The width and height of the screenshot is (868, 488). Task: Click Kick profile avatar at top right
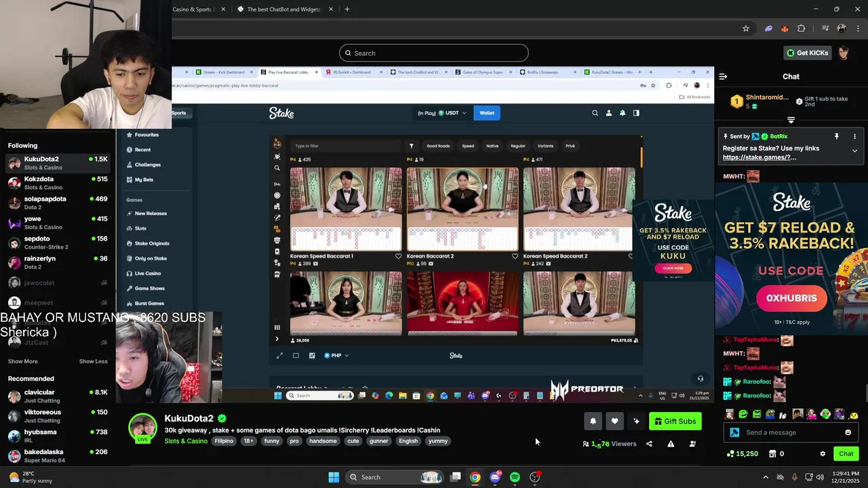click(x=843, y=53)
